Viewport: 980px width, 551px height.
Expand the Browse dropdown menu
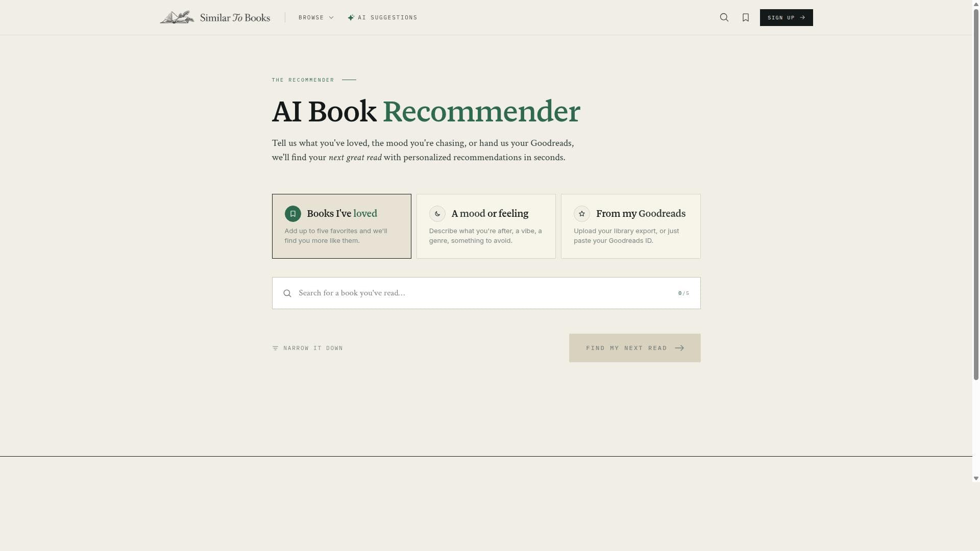(316, 17)
